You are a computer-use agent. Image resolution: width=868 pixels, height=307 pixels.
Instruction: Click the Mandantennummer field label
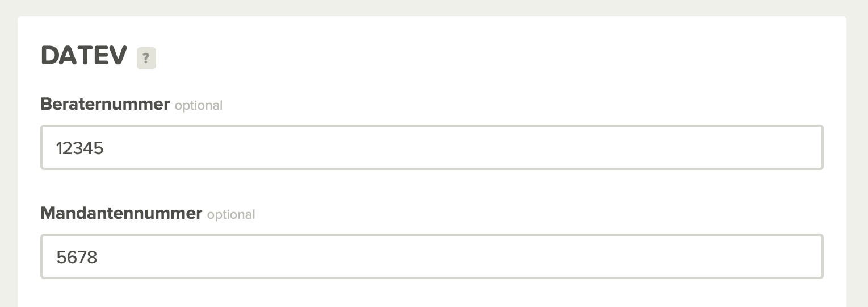pyautogui.click(x=121, y=214)
